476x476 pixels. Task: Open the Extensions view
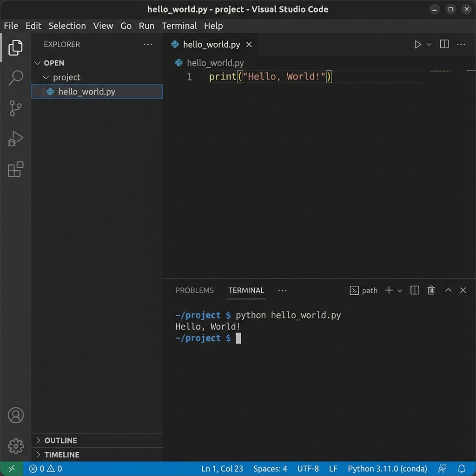point(15,169)
